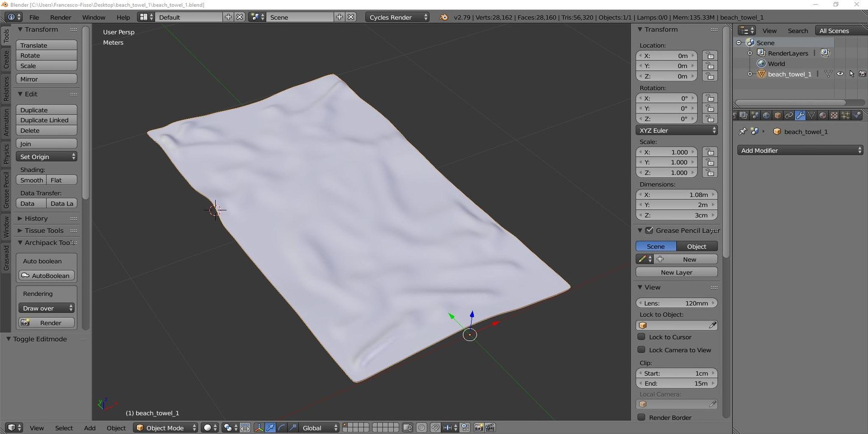
Task: Switch to the Create tab in tool shelf
Action: [x=6, y=59]
